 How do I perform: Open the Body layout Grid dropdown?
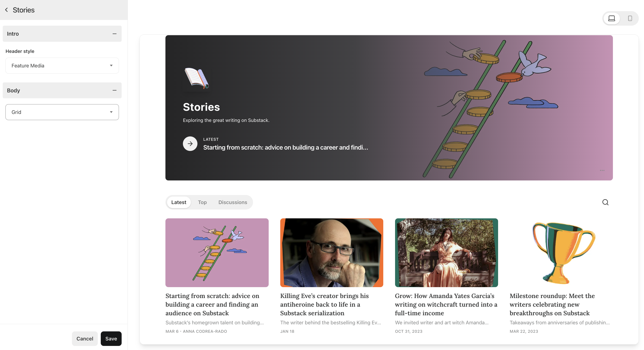[x=62, y=112]
